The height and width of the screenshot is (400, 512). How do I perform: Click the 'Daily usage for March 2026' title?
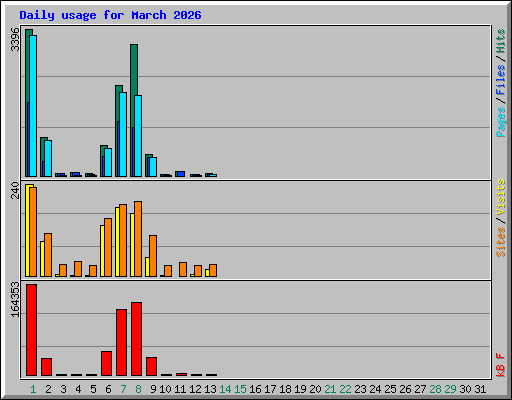[x=110, y=15]
